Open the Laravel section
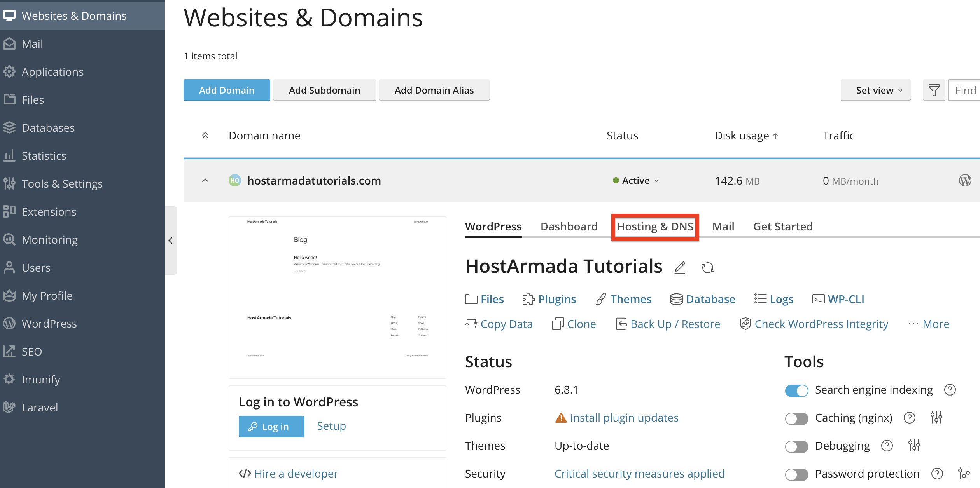Screen dimensions: 980x488 click(x=40, y=407)
